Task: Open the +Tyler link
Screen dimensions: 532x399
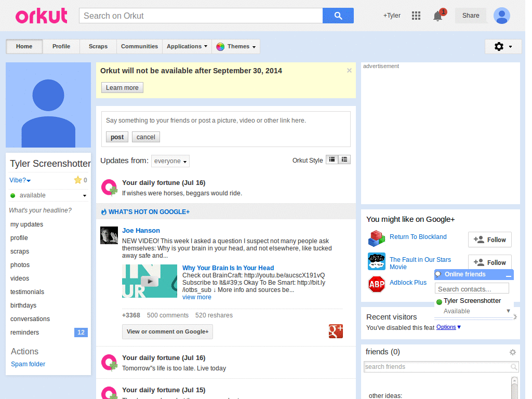Action: tap(392, 16)
